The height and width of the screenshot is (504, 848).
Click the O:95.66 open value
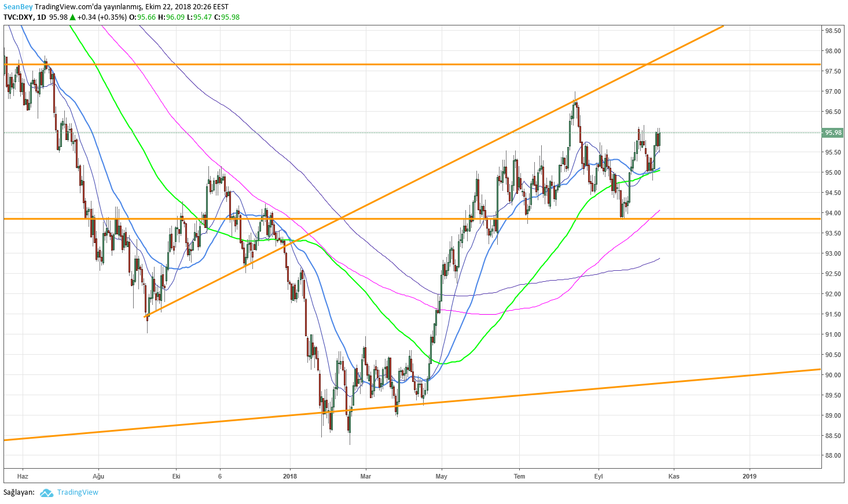(x=142, y=17)
